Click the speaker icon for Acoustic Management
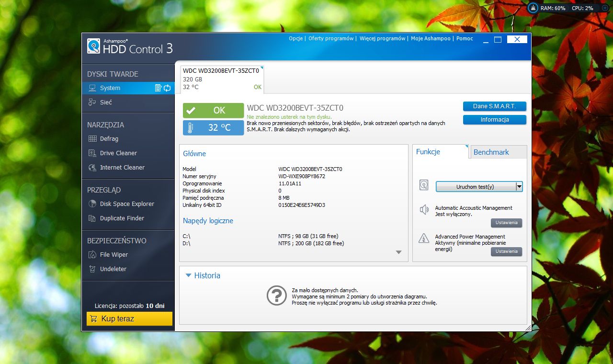The height and width of the screenshot is (364, 613). pyautogui.click(x=423, y=209)
